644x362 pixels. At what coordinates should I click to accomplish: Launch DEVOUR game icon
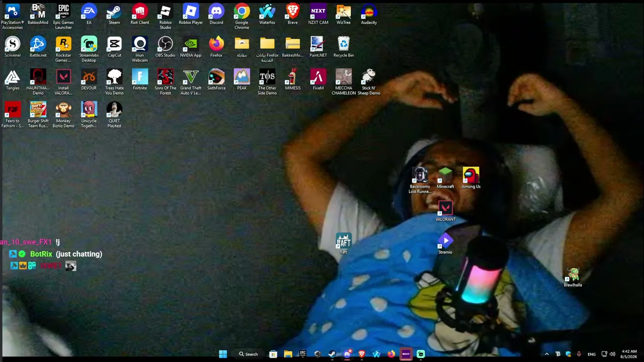point(89,79)
